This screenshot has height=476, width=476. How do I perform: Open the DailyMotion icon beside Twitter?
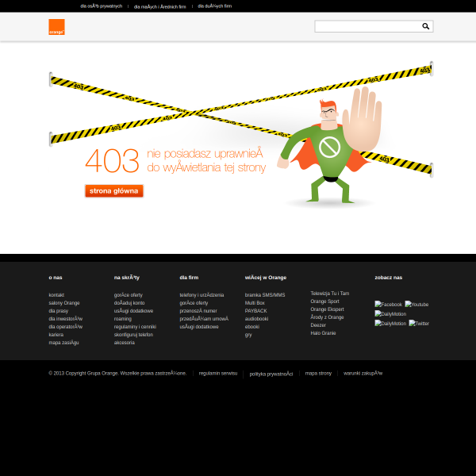(390, 324)
